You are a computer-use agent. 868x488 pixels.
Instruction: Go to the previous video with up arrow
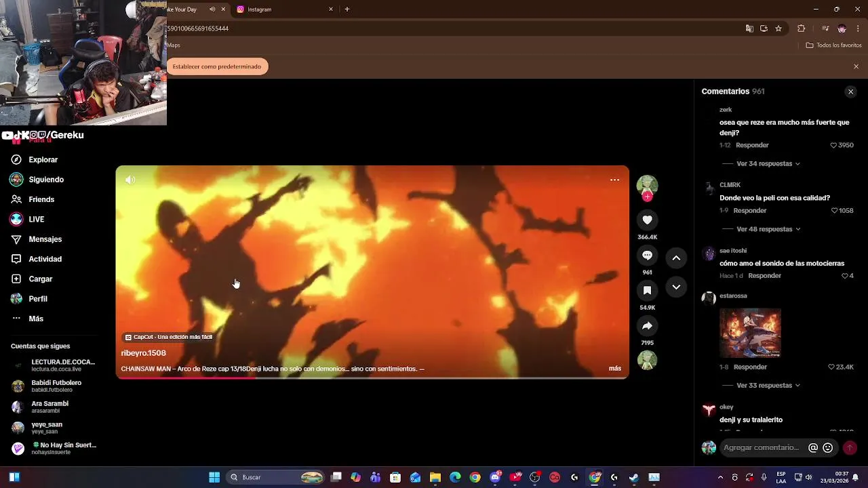(676, 258)
